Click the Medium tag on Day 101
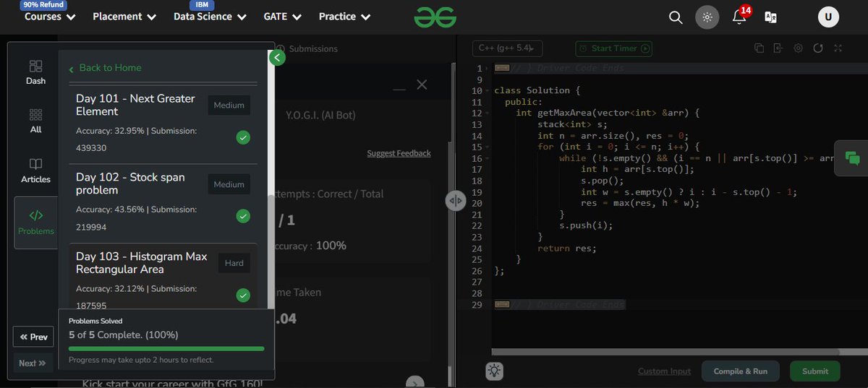The width and height of the screenshot is (868, 388). coord(229,105)
